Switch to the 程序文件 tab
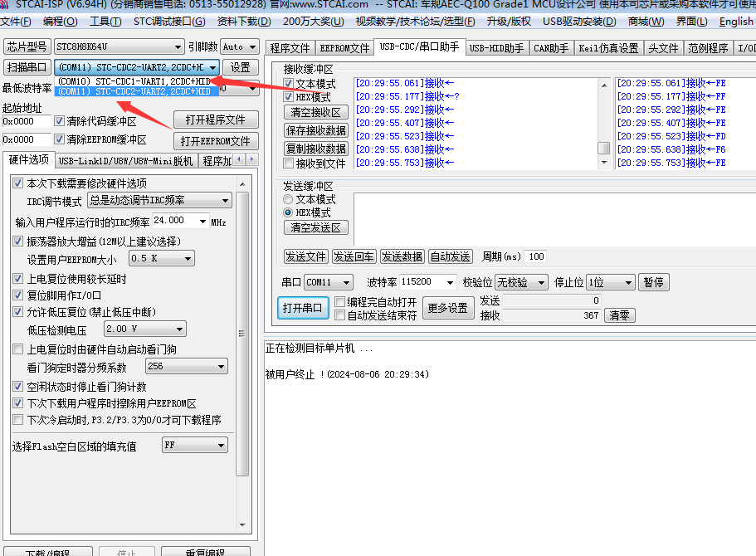 click(290, 48)
